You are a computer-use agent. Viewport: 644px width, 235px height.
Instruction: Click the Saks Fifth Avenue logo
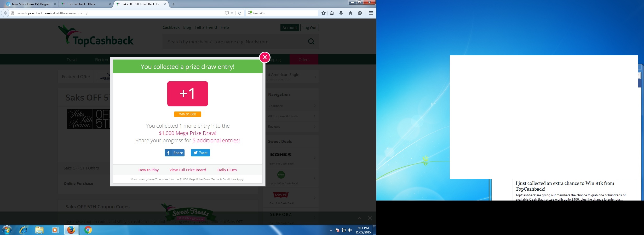pyautogui.click(x=88, y=119)
